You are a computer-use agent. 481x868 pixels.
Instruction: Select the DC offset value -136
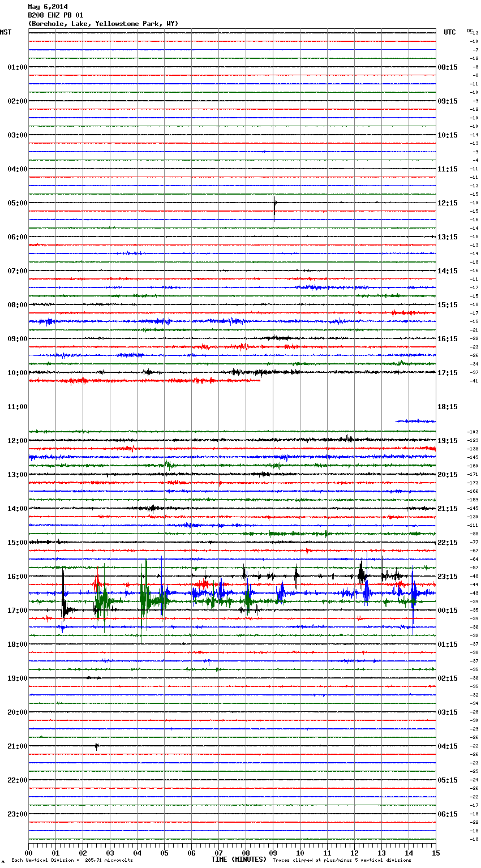pyautogui.click(x=473, y=449)
